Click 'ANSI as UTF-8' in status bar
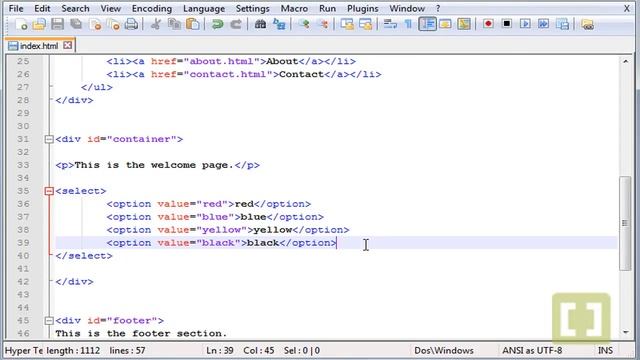640x360 pixels. 532,350
